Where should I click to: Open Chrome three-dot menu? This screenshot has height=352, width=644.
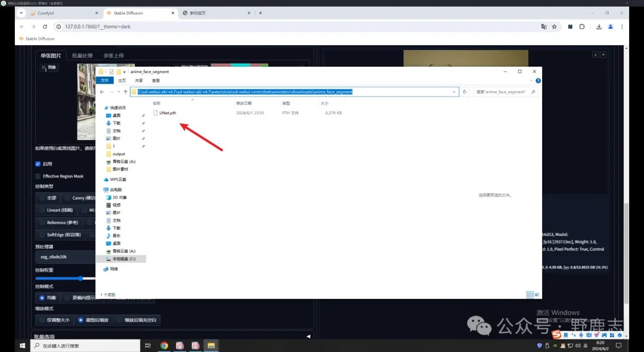pyautogui.click(x=622, y=27)
